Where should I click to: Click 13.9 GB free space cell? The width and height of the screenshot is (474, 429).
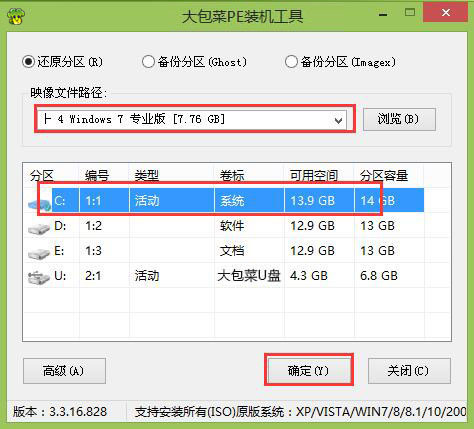(313, 201)
